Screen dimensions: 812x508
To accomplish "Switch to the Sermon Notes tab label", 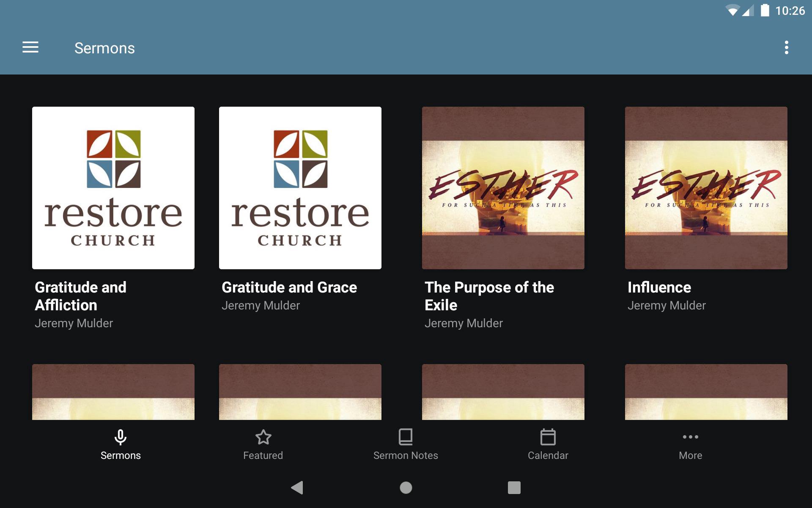I will tap(406, 456).
